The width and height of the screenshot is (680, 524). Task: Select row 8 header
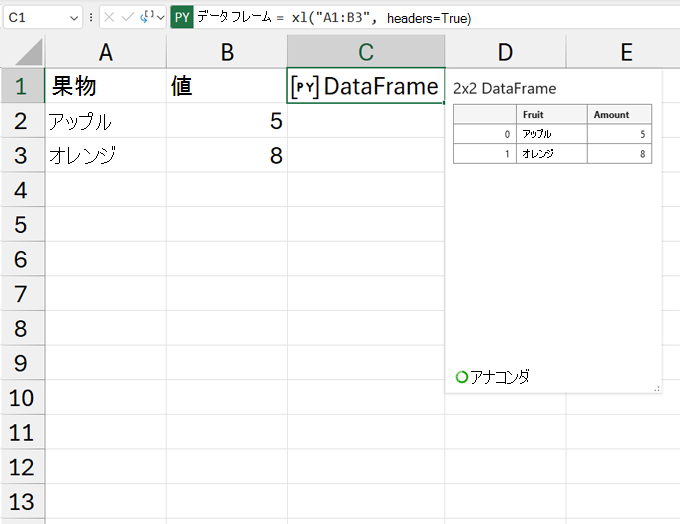pyautogui.click(x=22, y=328)
